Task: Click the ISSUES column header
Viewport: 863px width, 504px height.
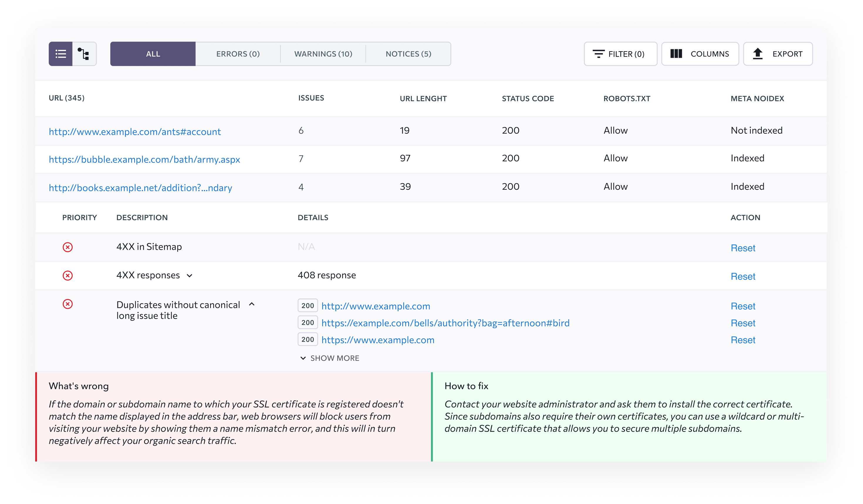Action: click(311, 98)
